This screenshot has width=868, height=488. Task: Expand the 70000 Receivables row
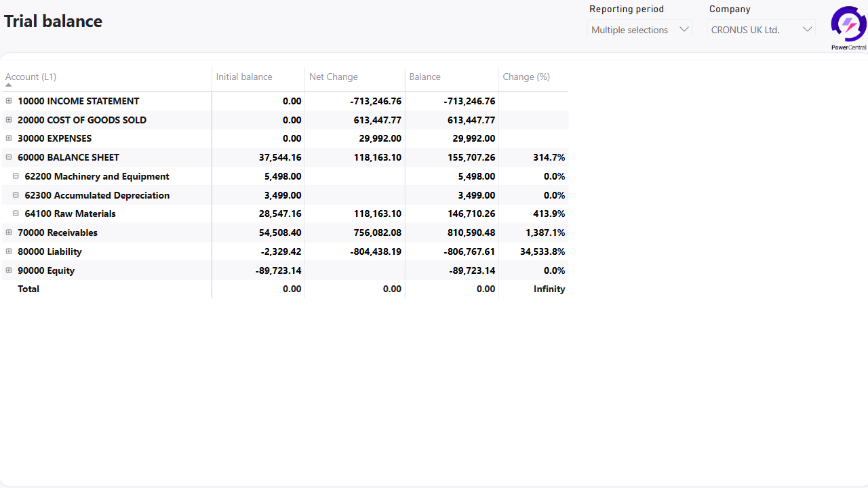[x=9, y=232]
